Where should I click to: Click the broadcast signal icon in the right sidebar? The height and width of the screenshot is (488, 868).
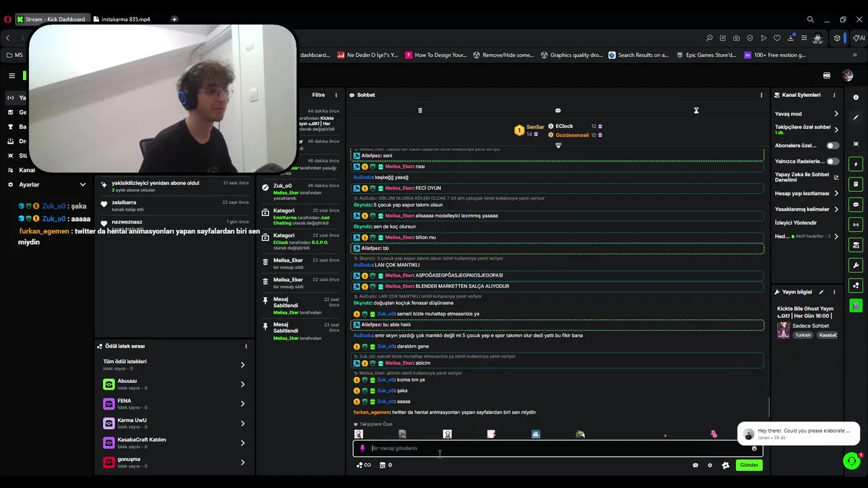pos(856,224)
